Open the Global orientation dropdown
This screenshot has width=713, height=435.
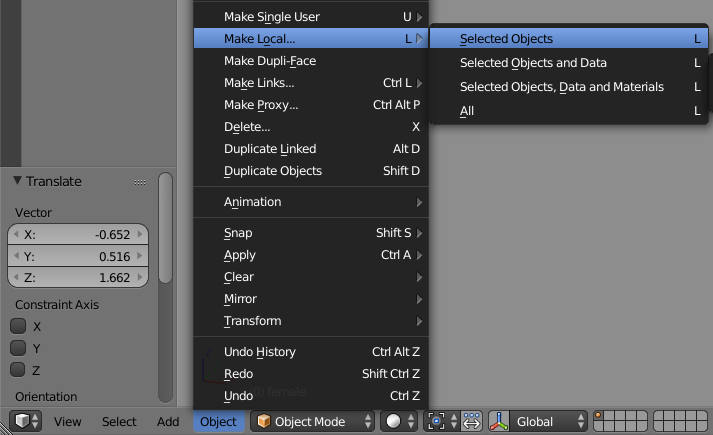point(548,421)
